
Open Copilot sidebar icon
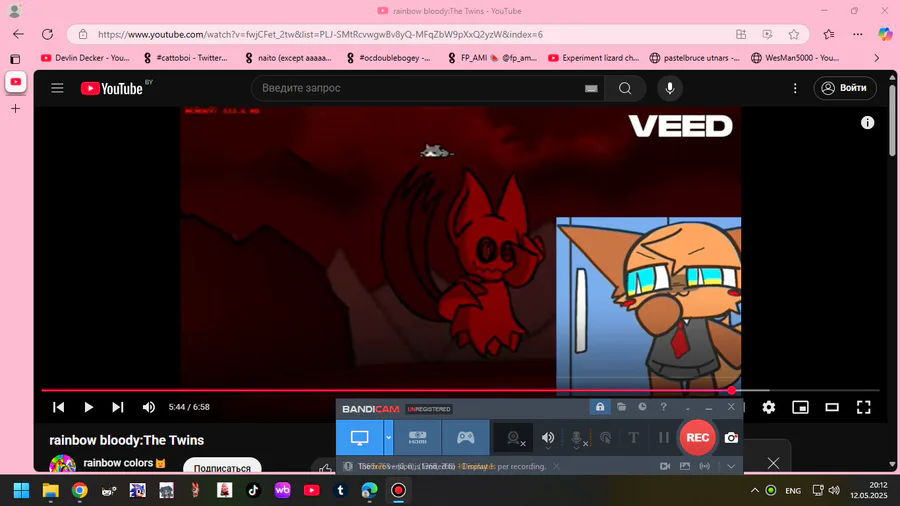tap(885, 34)
